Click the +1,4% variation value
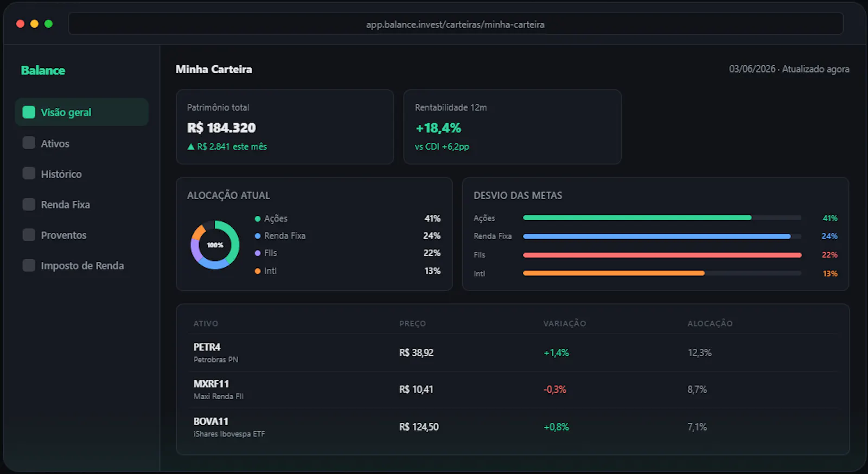This screenshot has height=474, width=868. [x=556, y=353]
